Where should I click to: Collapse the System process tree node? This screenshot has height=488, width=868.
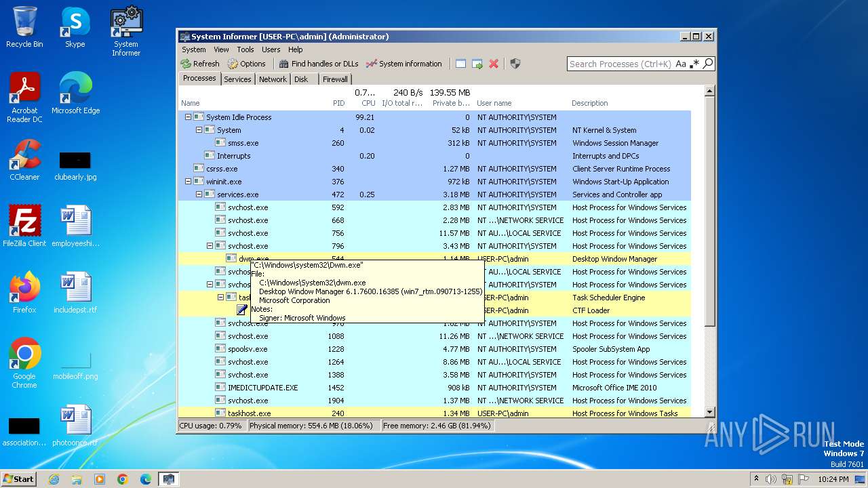(199, 130)
